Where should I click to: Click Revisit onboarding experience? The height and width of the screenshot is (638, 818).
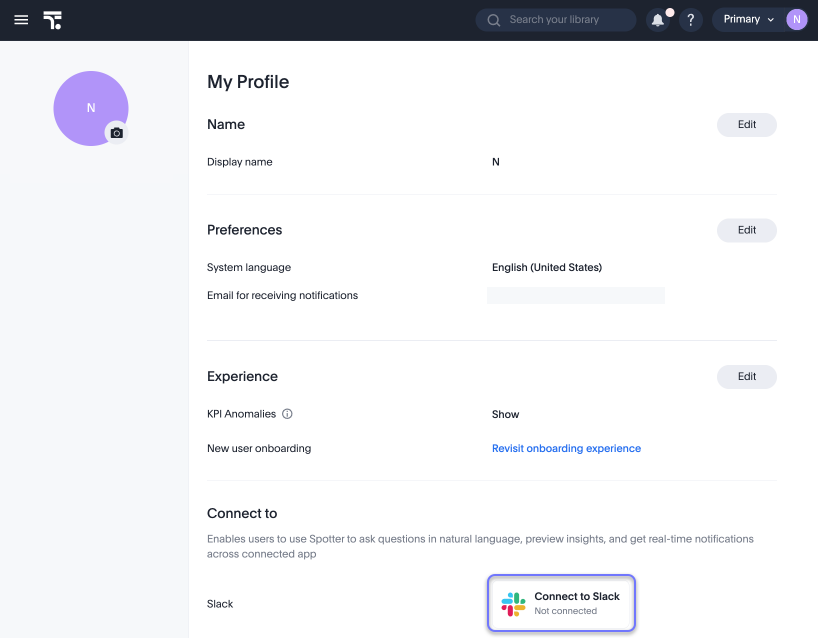point(566,448)
